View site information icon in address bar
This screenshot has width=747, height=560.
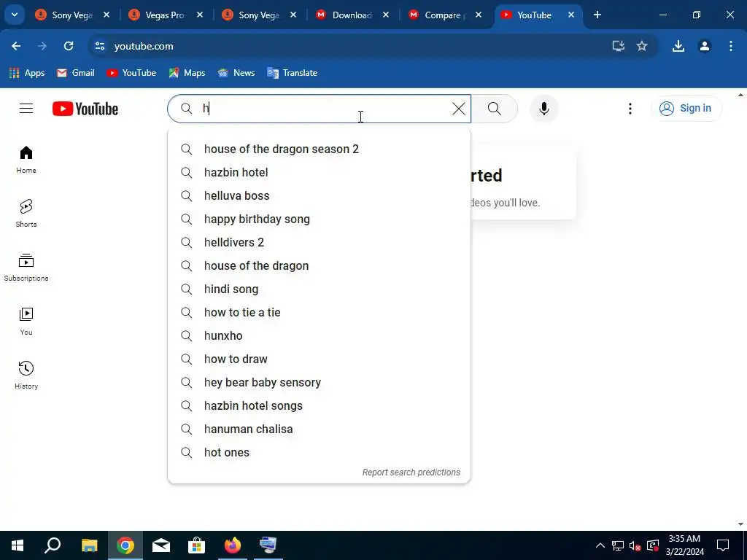99,46
